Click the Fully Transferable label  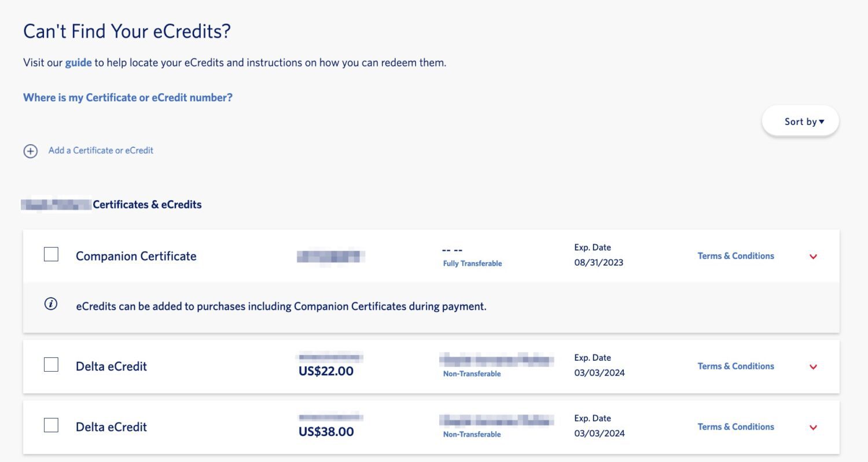point(472,263)
